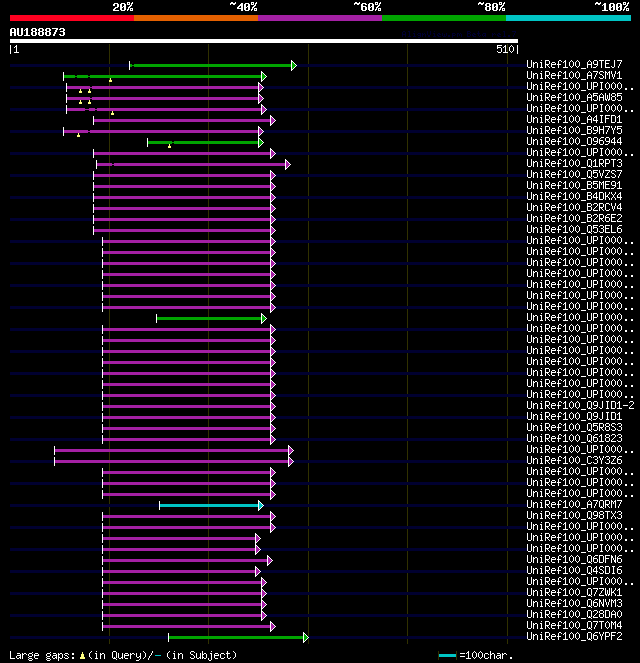Viewport: 640px width, 663px height.
Task: Select the UniRef100_Q5R8S3 label
Action: [574, 427]
